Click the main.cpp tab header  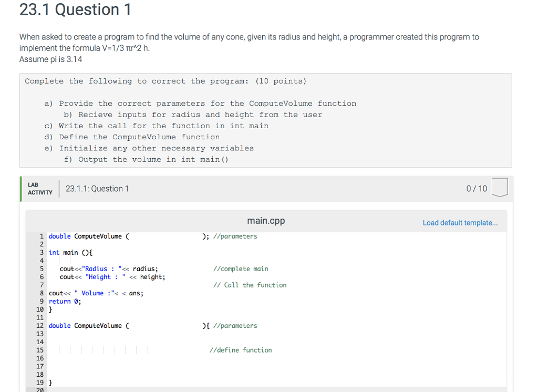point(266,221)
